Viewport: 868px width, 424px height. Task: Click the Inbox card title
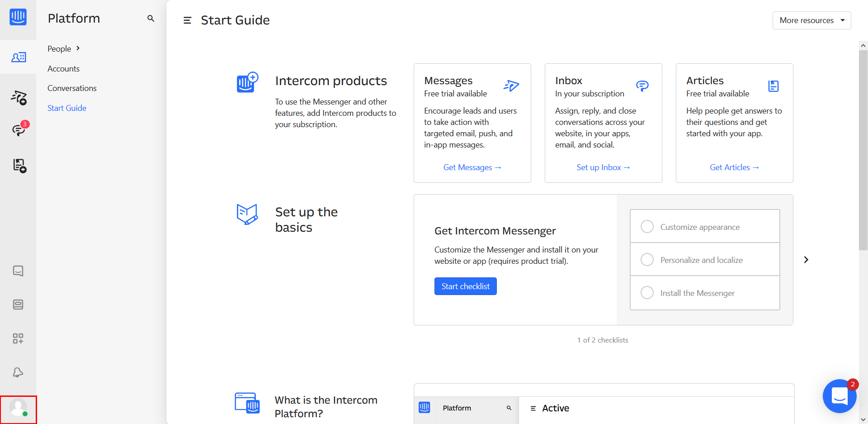[569, 81]
